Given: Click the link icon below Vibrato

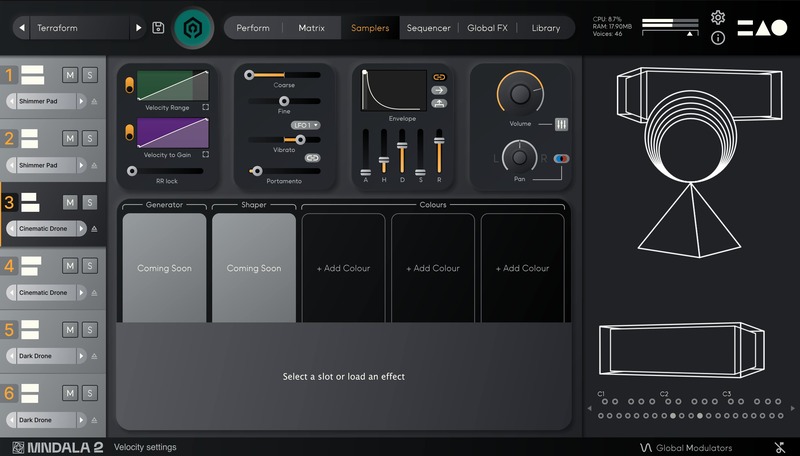Looking at the screenshot, I should click(312, 157).
